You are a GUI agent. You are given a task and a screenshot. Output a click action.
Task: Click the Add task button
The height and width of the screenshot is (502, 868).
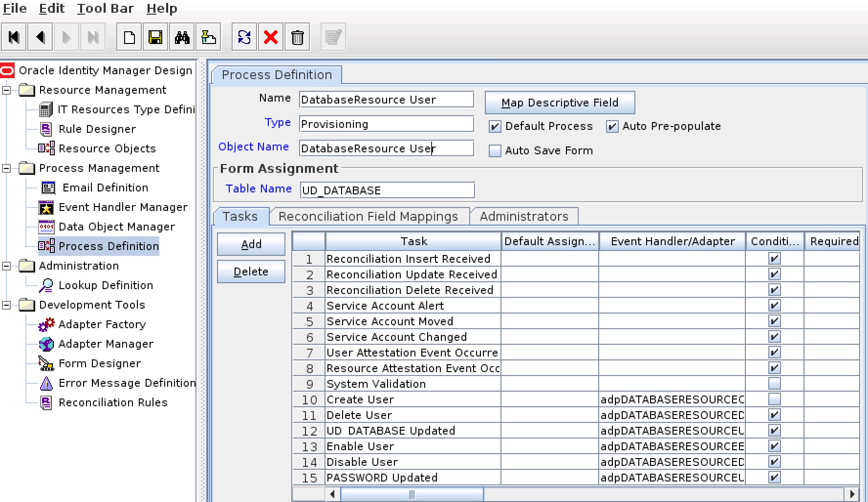pyautogui.click(x=251, y=244)
